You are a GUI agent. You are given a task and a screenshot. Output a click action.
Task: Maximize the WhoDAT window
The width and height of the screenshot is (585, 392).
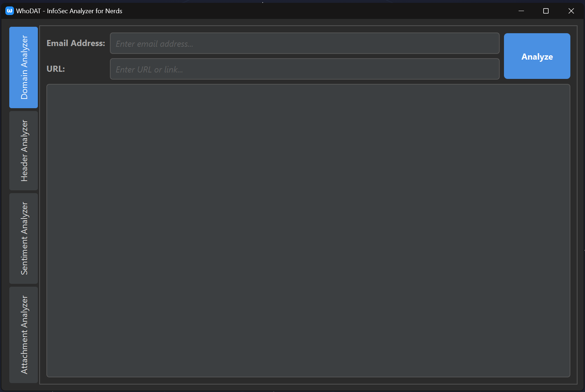[x=546, y=11]
